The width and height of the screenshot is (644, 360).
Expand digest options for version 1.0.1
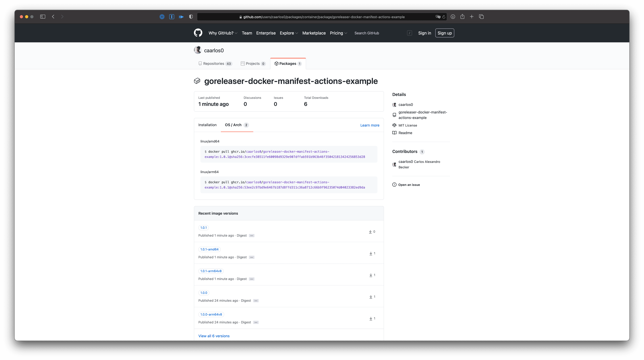[x=252, y=235]
